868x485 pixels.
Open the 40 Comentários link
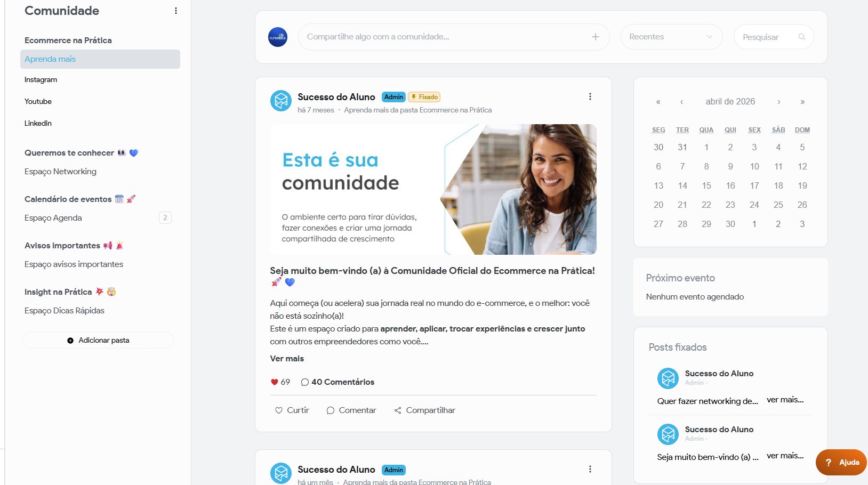point(337,382)
